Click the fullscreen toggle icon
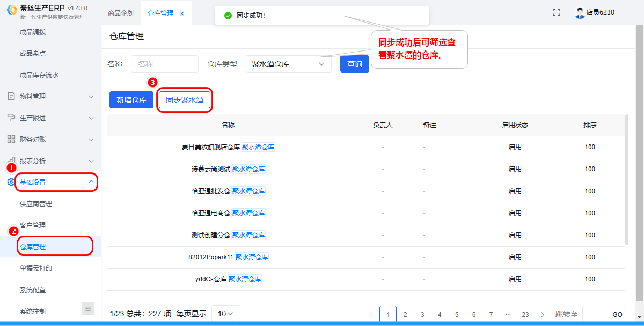Image resolution: width=644 pixels, height=326 pixels. point(557,12)
